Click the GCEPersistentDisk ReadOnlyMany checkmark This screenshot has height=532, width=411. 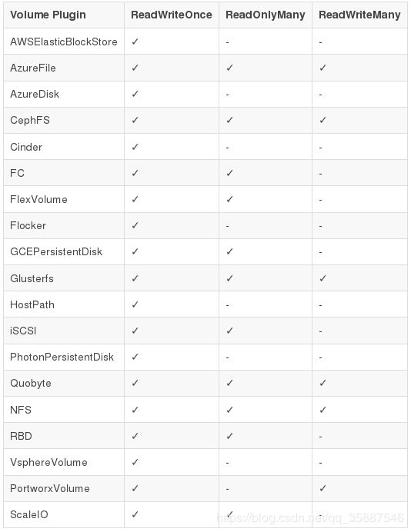click(x=229, y=251)
